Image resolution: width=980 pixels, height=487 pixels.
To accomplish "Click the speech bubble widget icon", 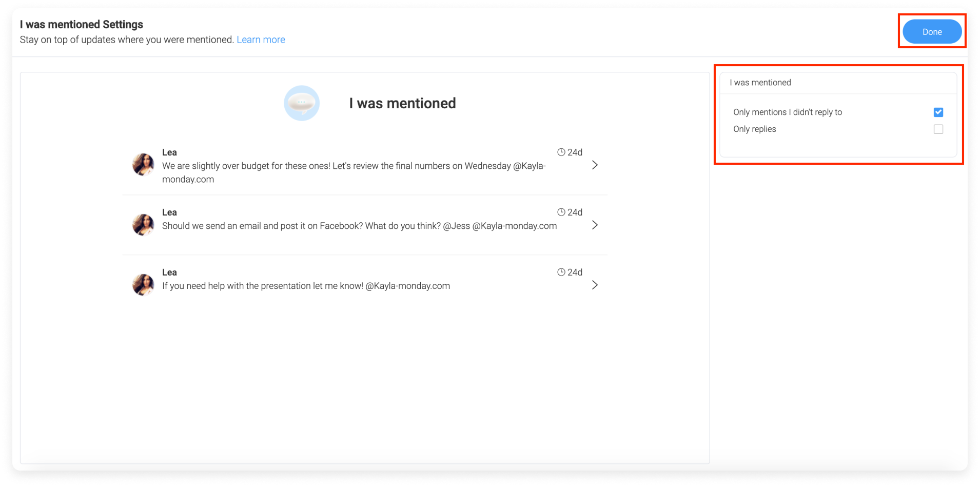I will (x=302, y=103).
